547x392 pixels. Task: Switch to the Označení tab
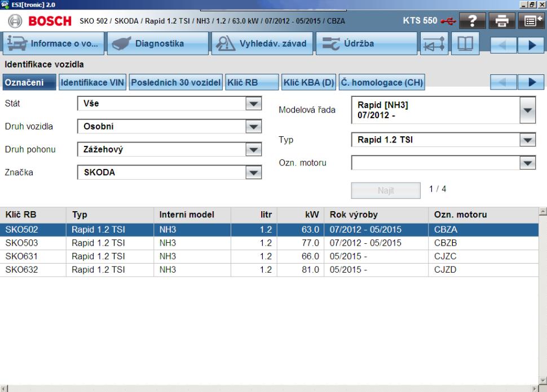[29, 83]
